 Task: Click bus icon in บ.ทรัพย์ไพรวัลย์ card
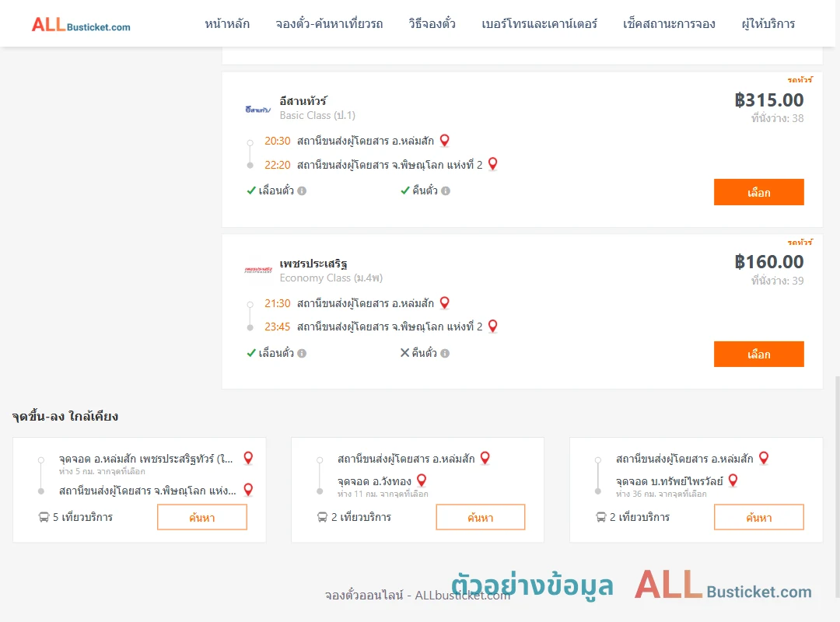coord(601,517)
